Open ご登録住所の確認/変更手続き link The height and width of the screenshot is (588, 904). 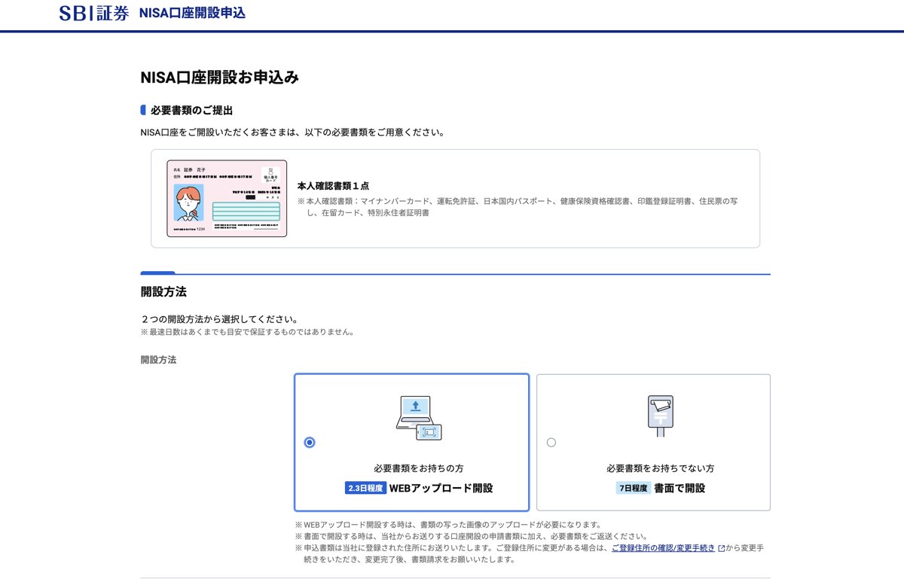pos(664,548)
